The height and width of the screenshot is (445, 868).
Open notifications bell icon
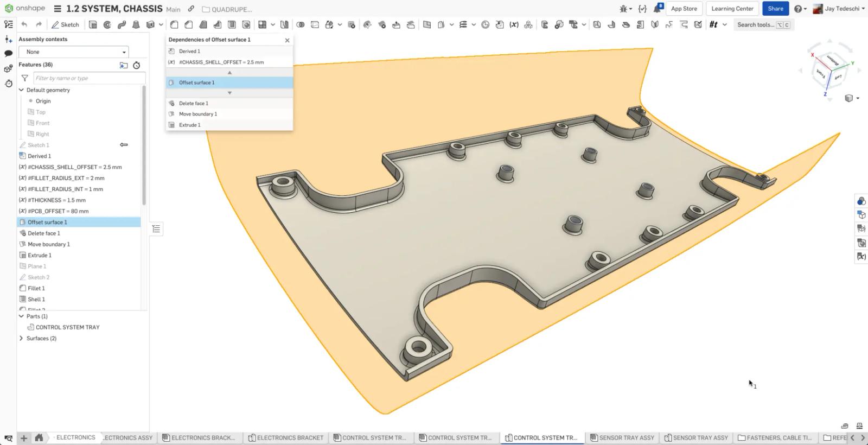click(658, 9)
